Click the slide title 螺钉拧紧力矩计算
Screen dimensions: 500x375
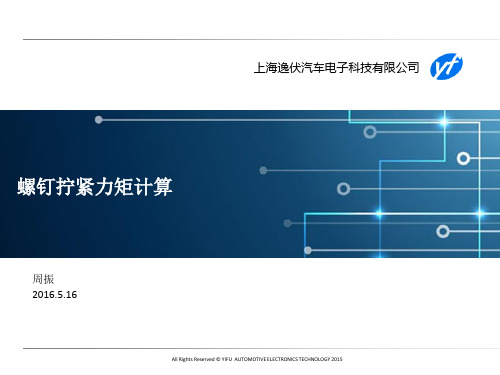click(x=95, y=186)
